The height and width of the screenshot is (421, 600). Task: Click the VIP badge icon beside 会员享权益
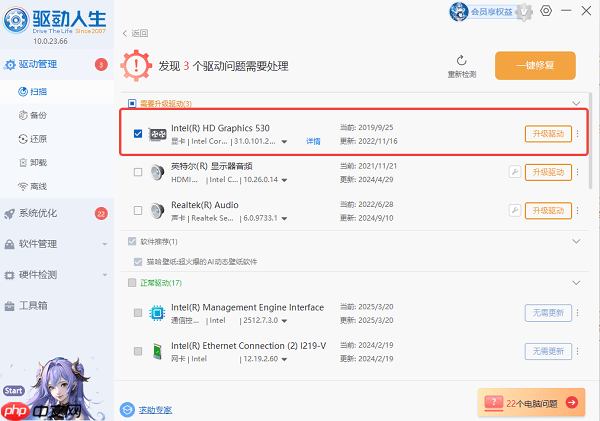[x=523, y=12]
